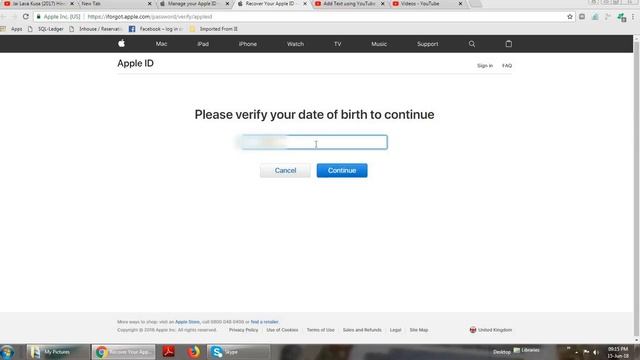This screenshot has width=640, height=360.
Task: Open the Privacy Policy footer link
Action: [243, 330]
